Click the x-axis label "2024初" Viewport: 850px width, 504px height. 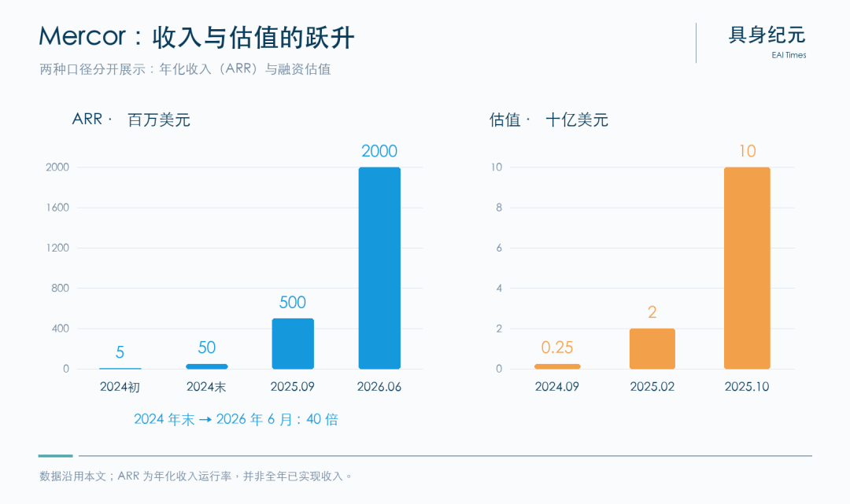(120, 387)
